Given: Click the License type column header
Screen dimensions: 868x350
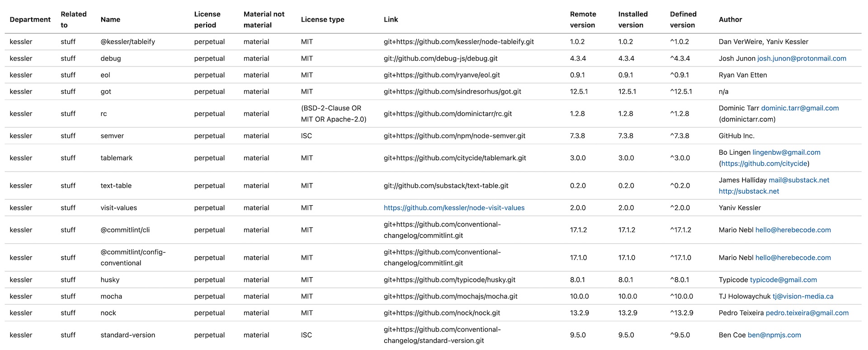Looking at the screenshot, I should (322, 19).
